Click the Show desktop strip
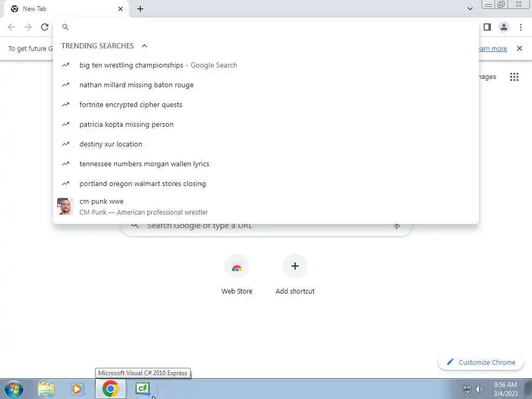Viewport: 532px width, 399px height. 528,389
